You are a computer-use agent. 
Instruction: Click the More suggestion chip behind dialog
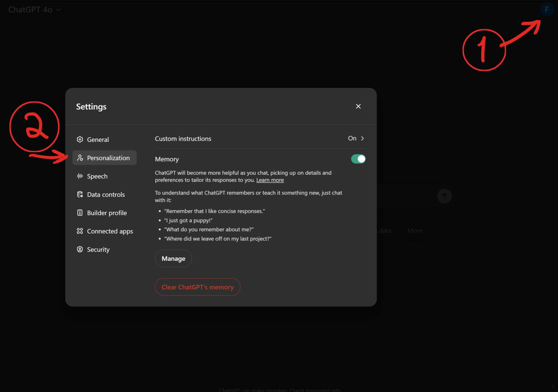(415, 230)
